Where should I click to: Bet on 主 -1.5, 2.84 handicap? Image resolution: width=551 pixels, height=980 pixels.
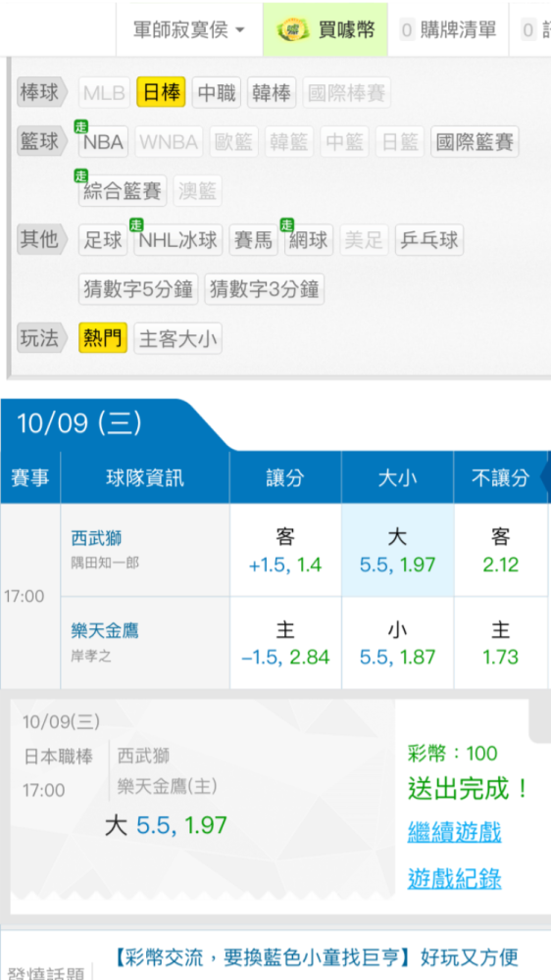pos(285,643)
